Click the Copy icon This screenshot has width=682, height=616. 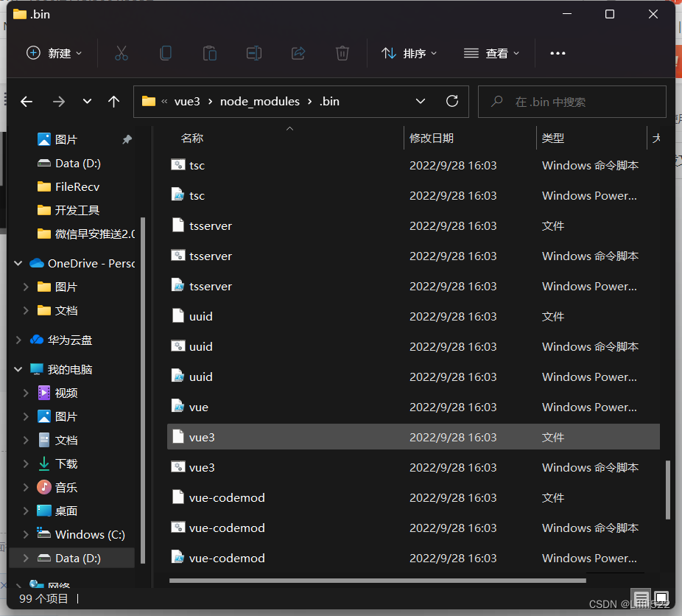pos(166,52)
